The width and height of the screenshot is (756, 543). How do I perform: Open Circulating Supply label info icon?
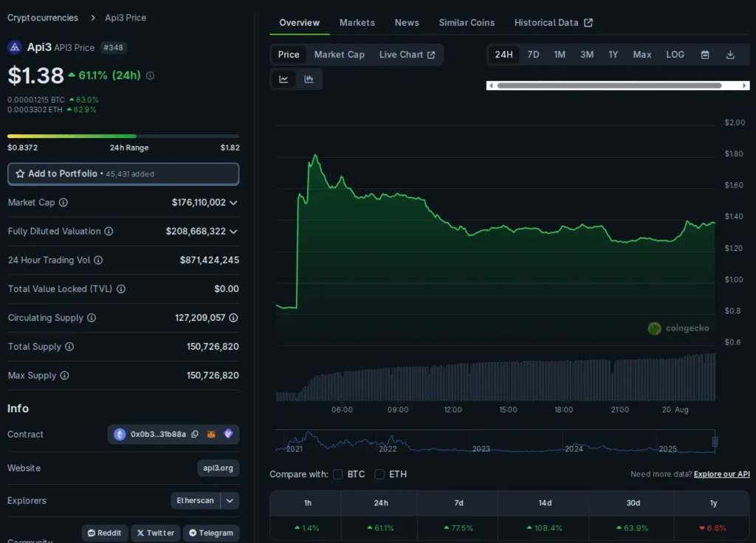point(92,318)
